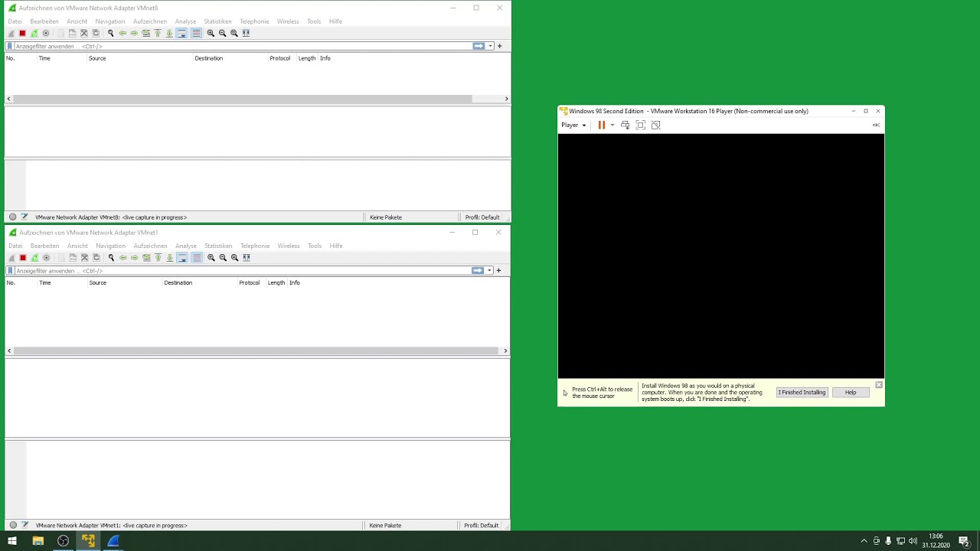
Task: Open display filter history dropdown in VMnet1 window
Action: point(489,270)
